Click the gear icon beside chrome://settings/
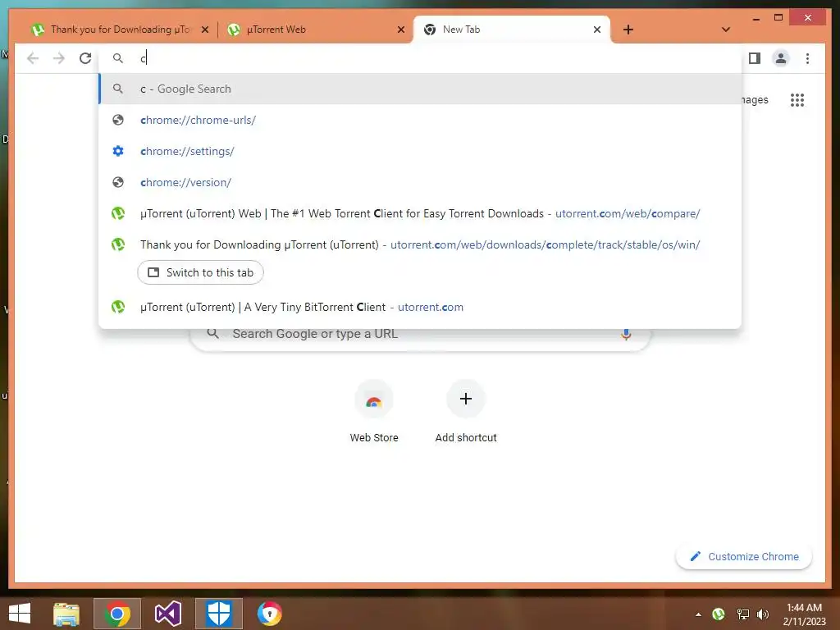The height and width of the screenshot is (630, 840). click(118, 151)
